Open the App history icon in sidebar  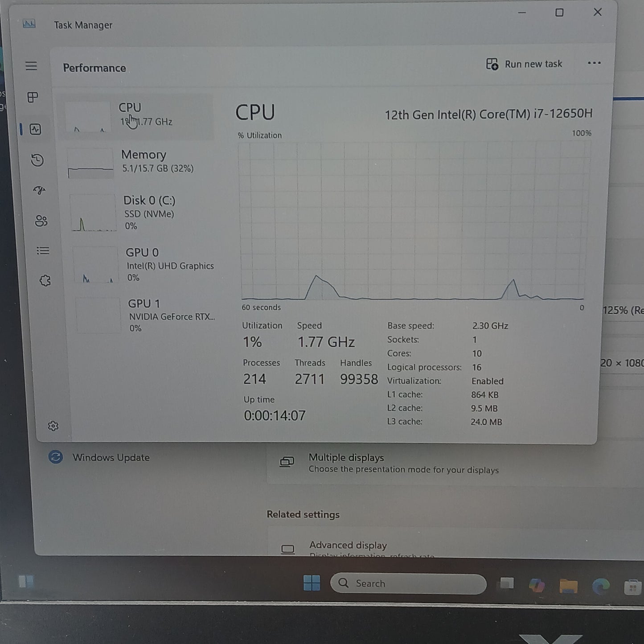(37, 160)
